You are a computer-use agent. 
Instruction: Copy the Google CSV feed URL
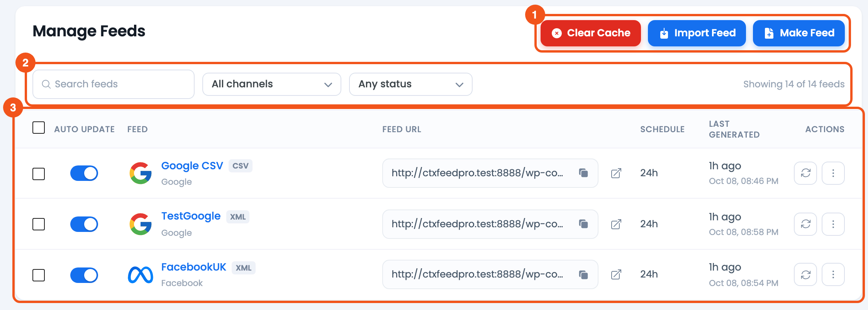[583, 173]
